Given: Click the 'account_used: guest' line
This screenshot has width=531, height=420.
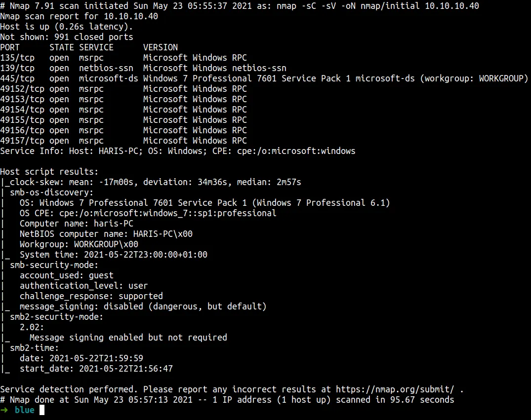Looking at the screenshot, I should 66,275.
